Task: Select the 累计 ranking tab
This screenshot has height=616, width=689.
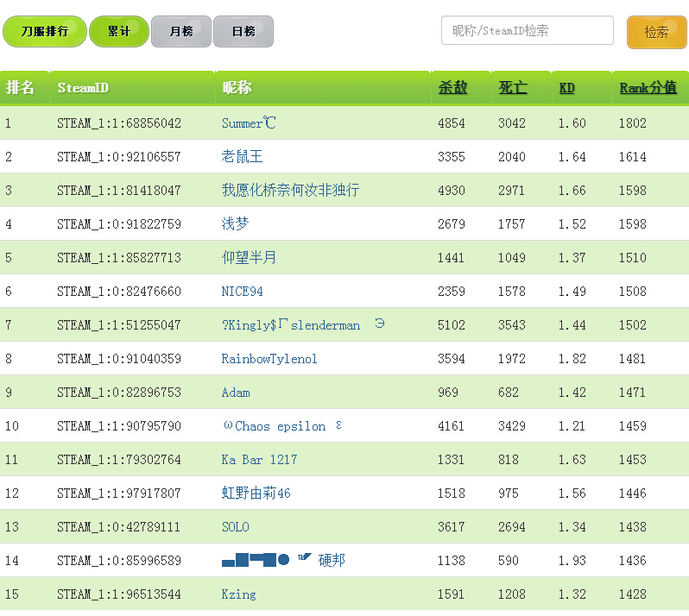Action: click(x=119, y=31)
